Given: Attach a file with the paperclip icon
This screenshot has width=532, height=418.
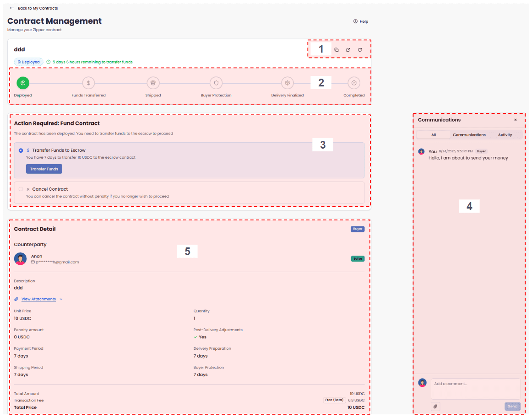Looking at the screenshot, I should coord(435,406).
